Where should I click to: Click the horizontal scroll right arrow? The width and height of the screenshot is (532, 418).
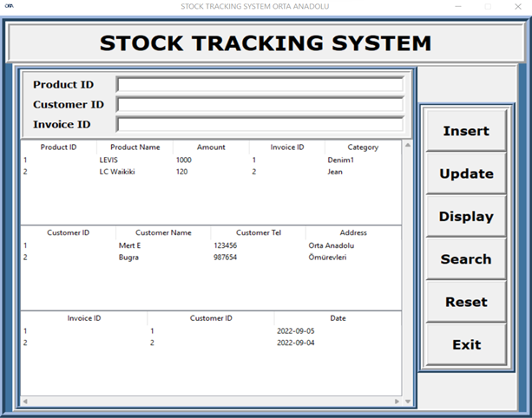397,402
